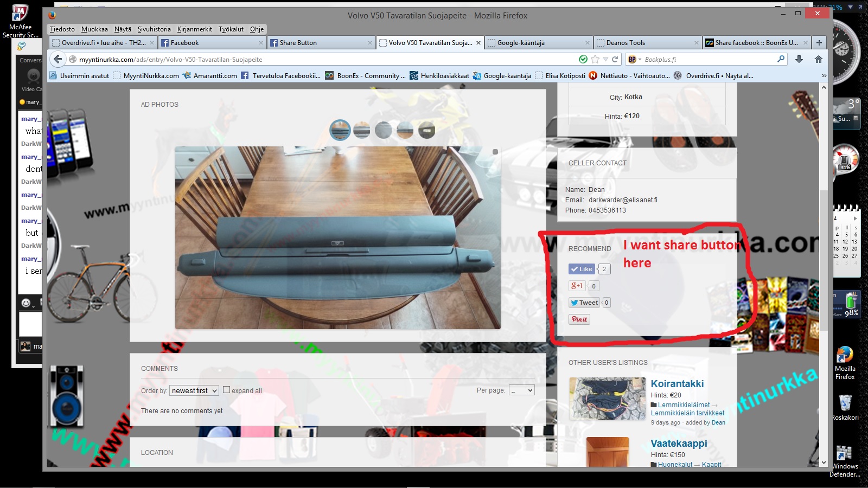Viewport: 868px width, 488px height.
Task: Open the Firefox downloads arrow icon
Action: point(799,59)
